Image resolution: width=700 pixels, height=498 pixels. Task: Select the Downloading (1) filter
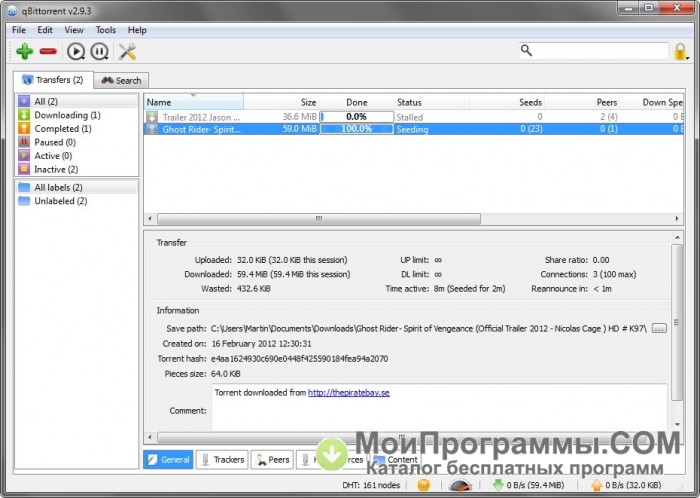[77, 115]
